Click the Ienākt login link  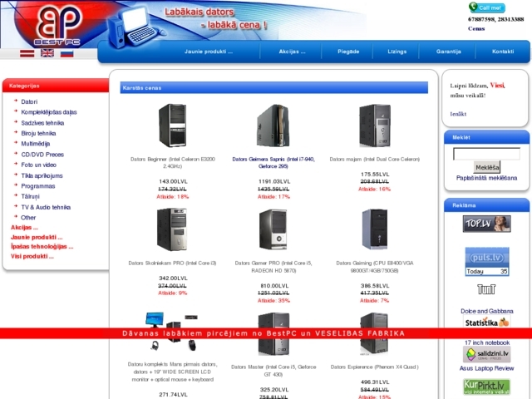coord(458,113)
